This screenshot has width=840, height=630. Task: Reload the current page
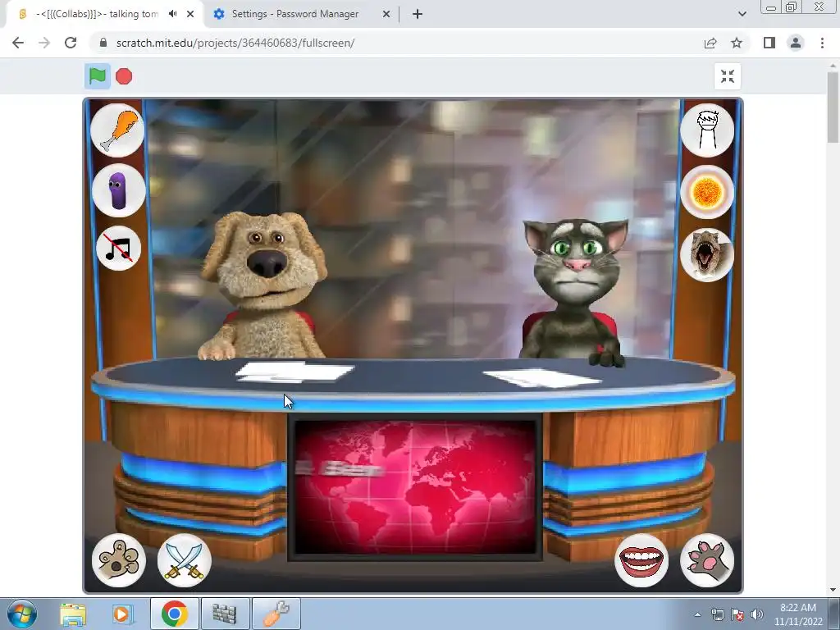tap(71, 43)
